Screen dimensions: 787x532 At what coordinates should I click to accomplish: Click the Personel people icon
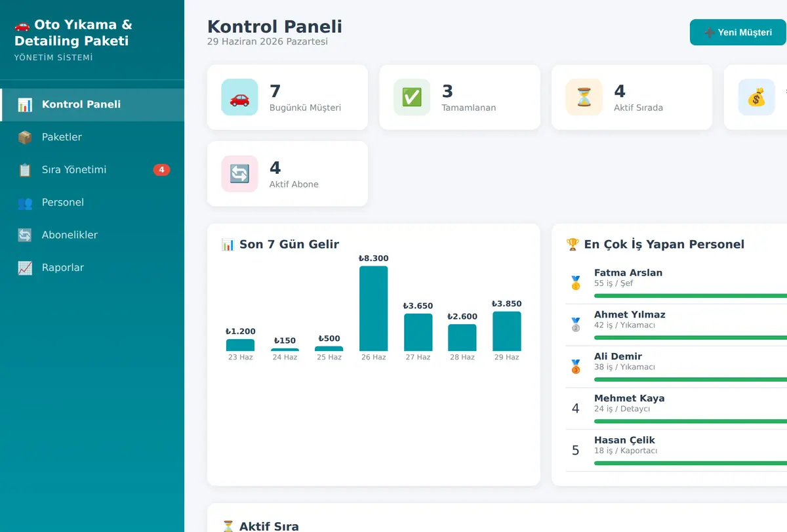click(x=25, y=203)
